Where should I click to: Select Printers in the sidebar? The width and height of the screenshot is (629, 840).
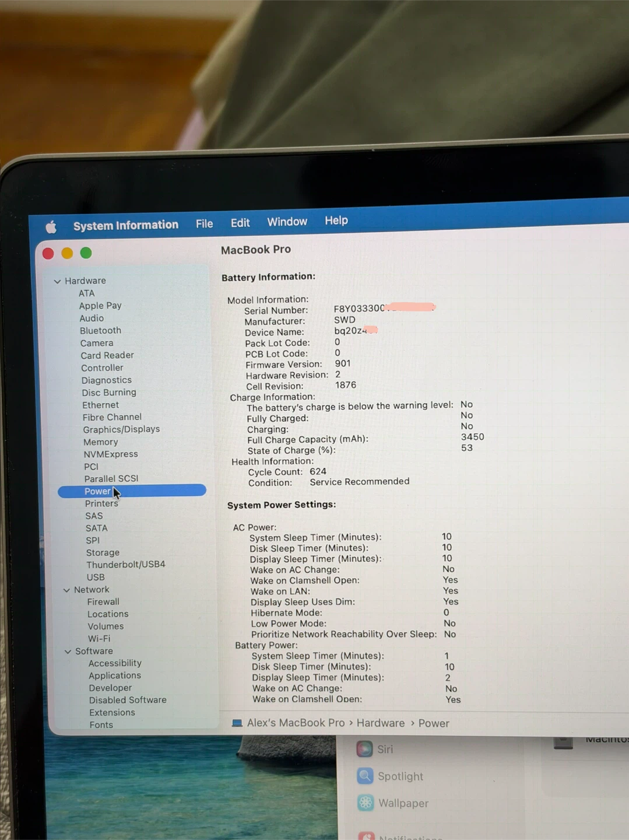point(101,503)
